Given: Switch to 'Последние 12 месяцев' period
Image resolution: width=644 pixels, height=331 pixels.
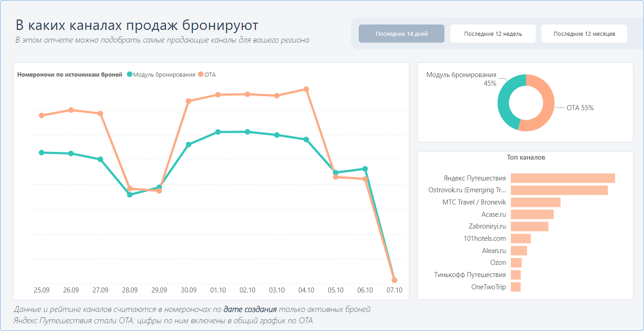Looking at the screenshot, I should point(584,34).
